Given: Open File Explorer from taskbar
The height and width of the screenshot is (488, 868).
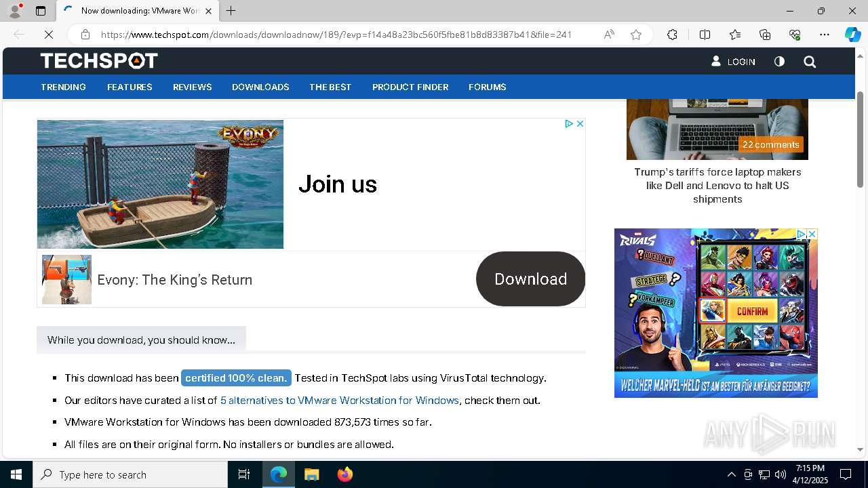Looking at the screenshot, I should (311, 474).
